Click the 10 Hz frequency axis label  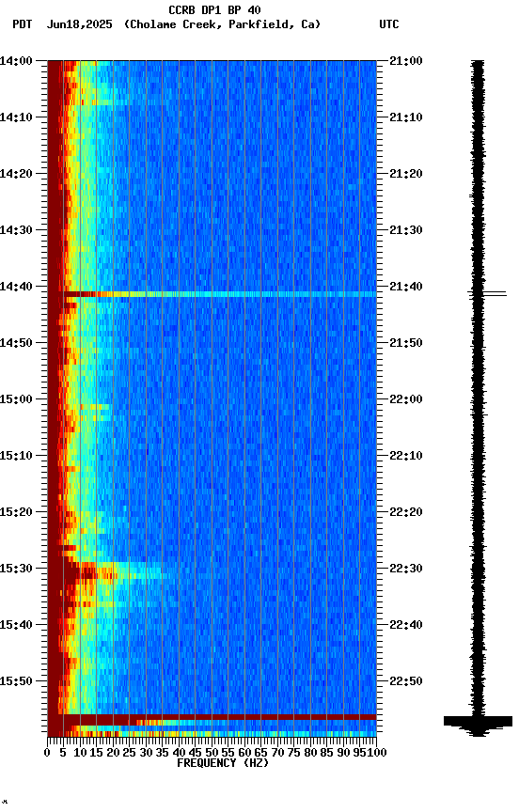(x=80, y=753)
